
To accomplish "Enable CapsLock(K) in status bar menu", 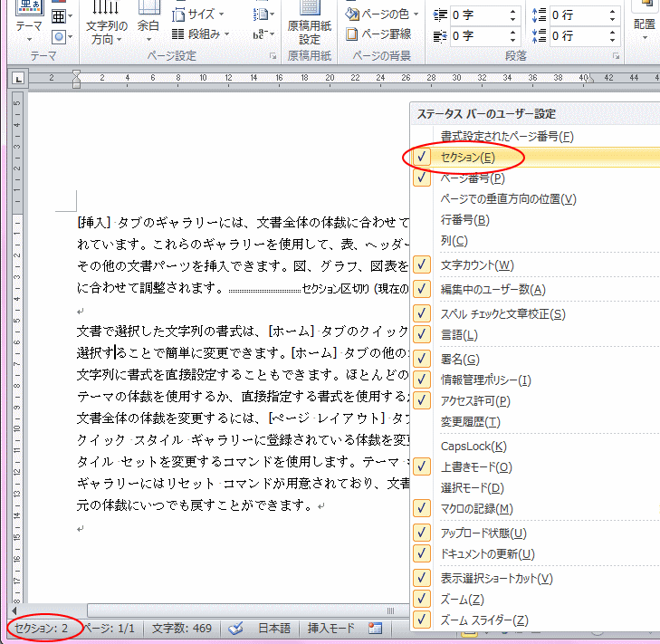I will (535, 446).
